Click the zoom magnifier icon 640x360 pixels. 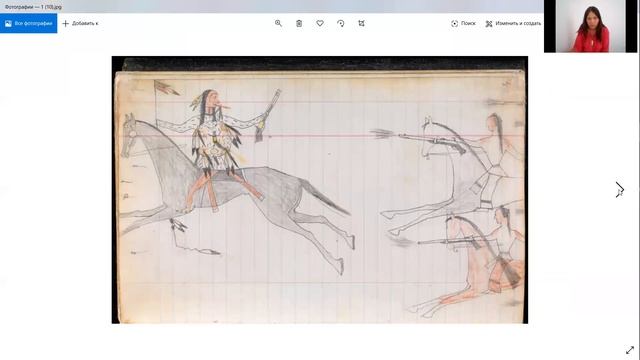coord(278,23)
